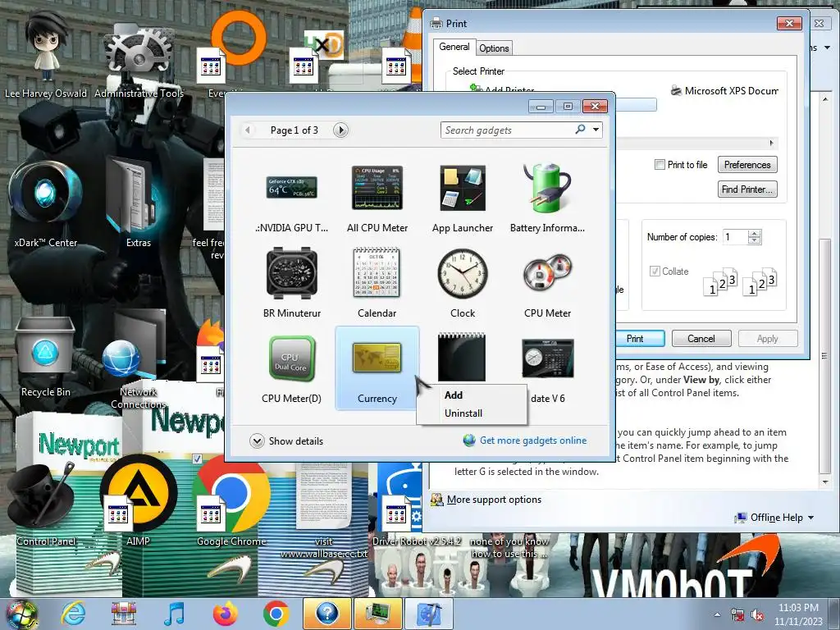
Task: Switch to General tab in Print dialog
Action: (454, 47)
